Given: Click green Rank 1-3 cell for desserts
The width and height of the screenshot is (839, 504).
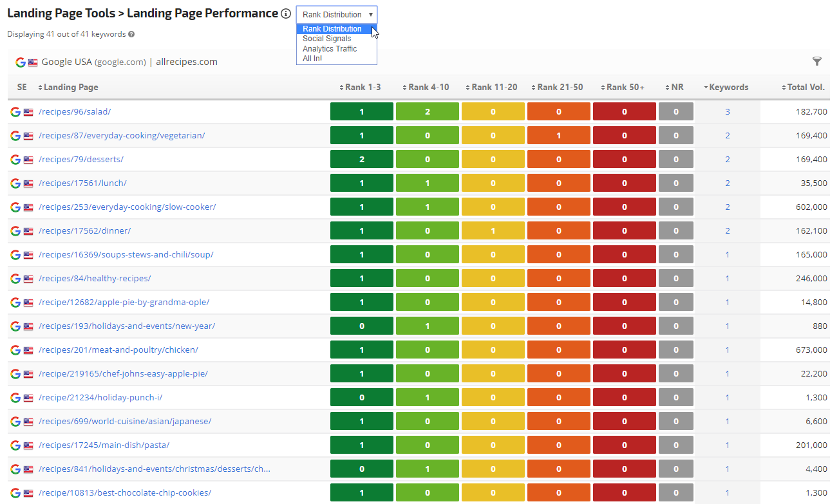Looking at the screenshot, I should (x=361, y=160).
